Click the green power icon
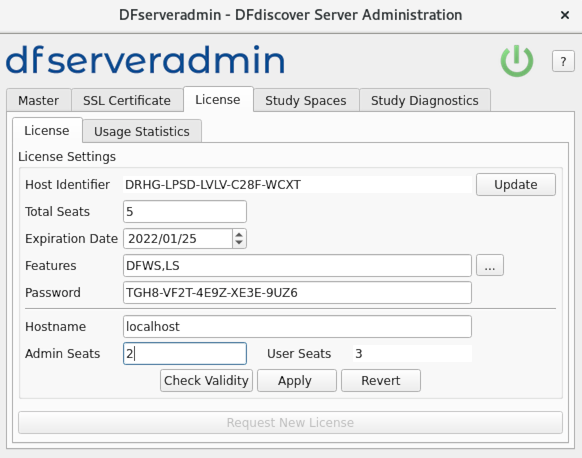 click(517, 61)
